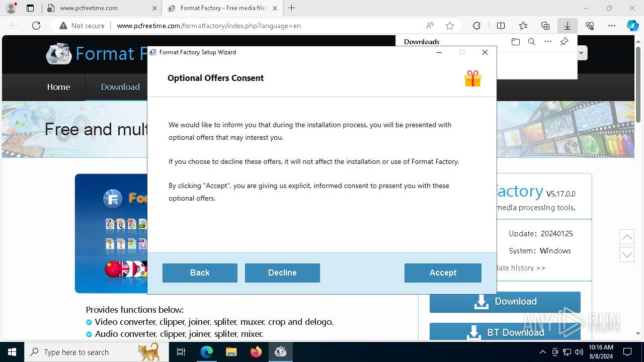Image resolution: width=644 pixels, height=362 pixels.
Task: Refresh the browser page
Action: coord(36,26)
